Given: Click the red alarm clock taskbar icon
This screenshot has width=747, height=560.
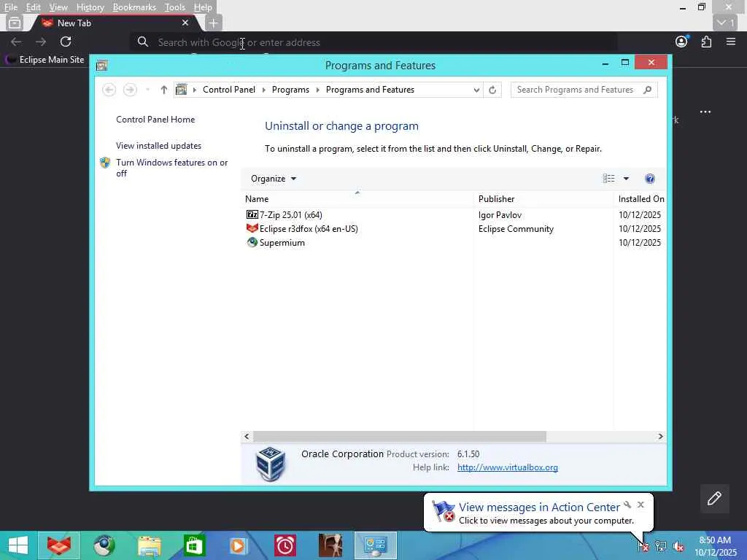Looking at the screenshot, I should [x=285, y=545].
